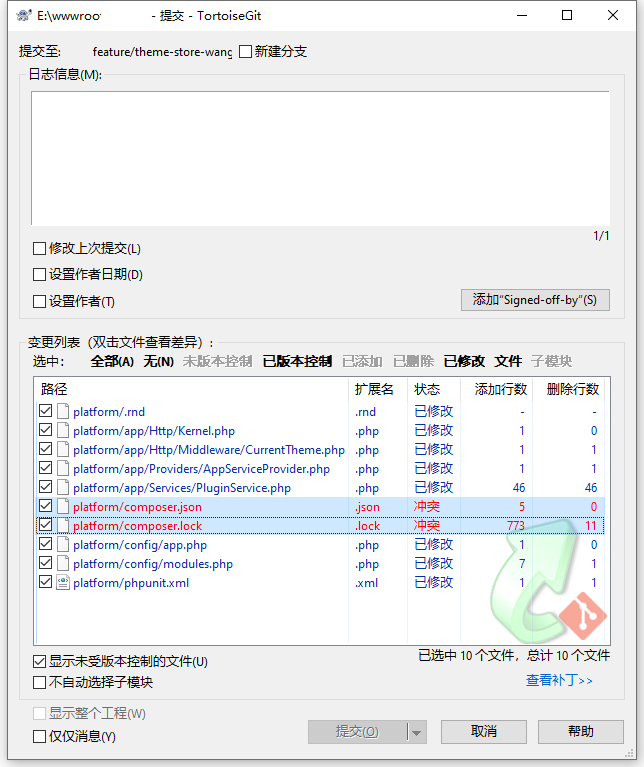The width and height of the screenshot is (644, 767).
Task: Sort list by 删除行数 column header
Action: coord(568,389)
